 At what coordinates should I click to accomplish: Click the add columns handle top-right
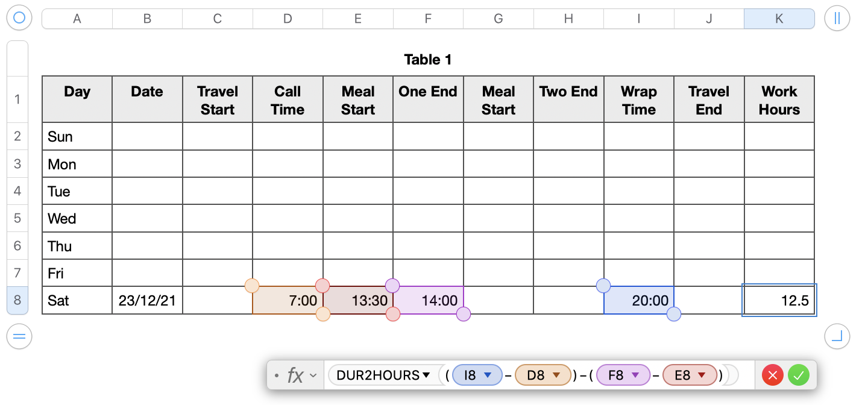(837, 18)
